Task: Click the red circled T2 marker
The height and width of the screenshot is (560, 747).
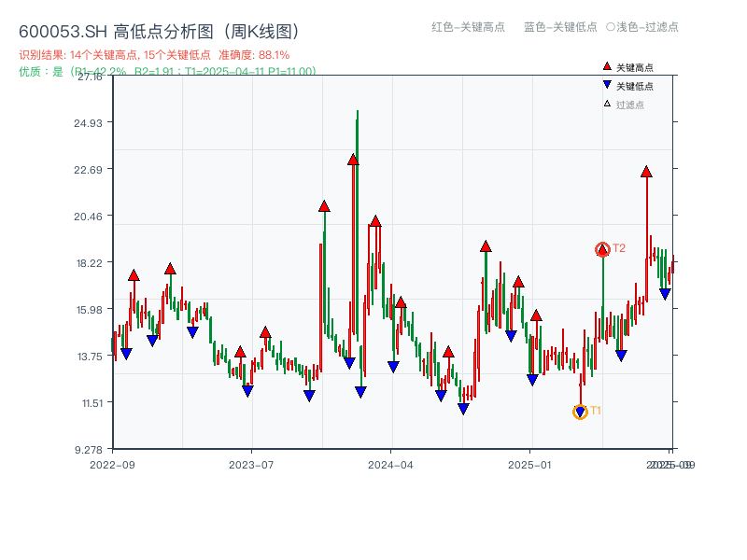Action: click(602, 248)
